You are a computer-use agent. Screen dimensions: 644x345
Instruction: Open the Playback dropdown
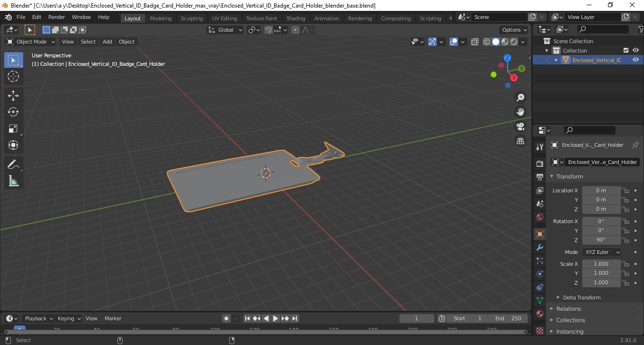(38, 318)
